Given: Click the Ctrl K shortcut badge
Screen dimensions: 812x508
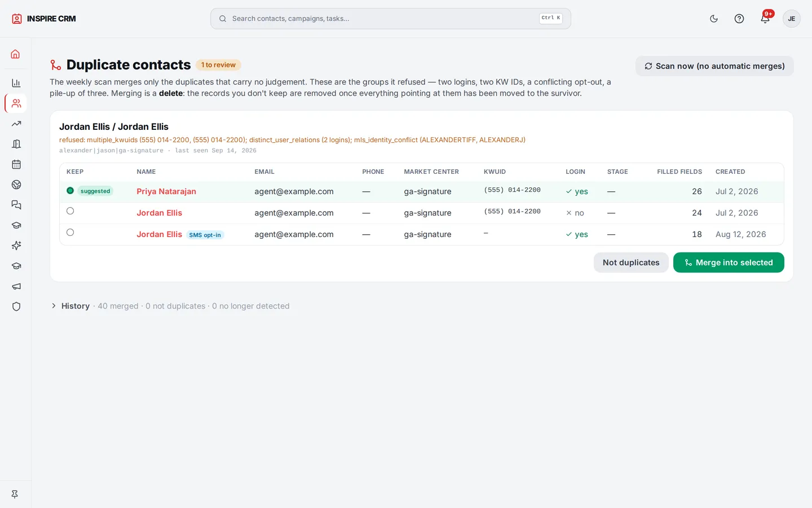Looking at the screenshot, I should (x=551, y=18).
